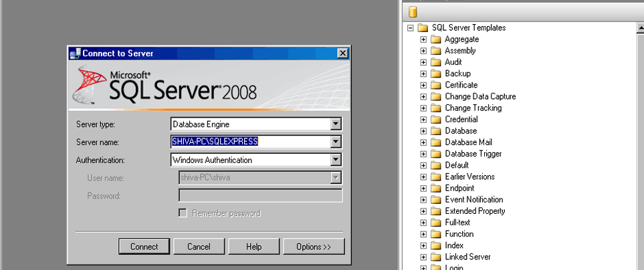Click the Extended Property tree item label
The image size is (644, 270).
coord(475,211)
